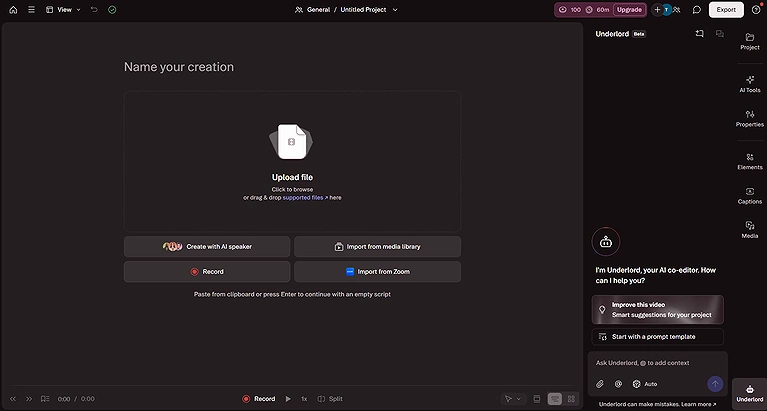The height and width of the screenshot is (411, 767).
Task: Go to the home screen icon
Action: tap(13, 10)
